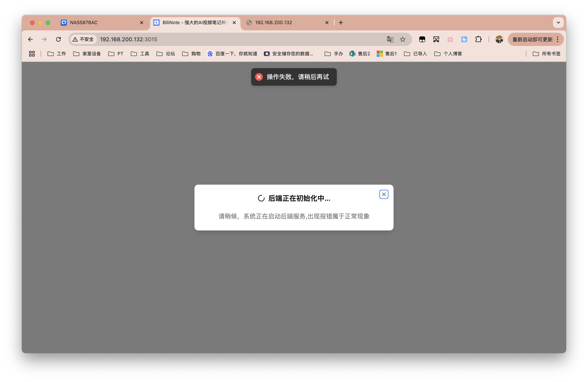The image size is (588, 382).
Task: Switch to the BiliNote tab
Action: pyautogui.click(x=193, y=23)
